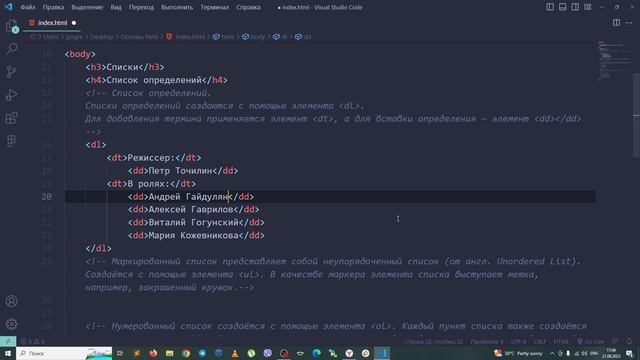The width and height of the screenshot is (640, 360).
Task: Click line and column indicator in status bar
Action: 434,341
